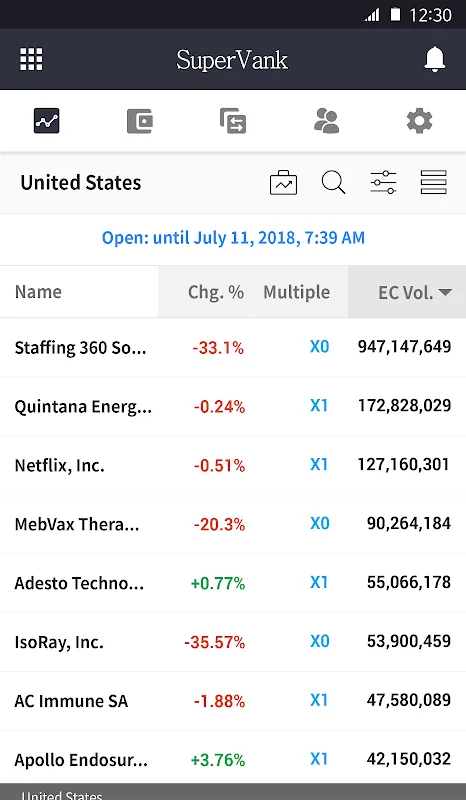466x800 pixels.
Task: Open the portfolio briefcase chart icon
Action: coord(283,183)
